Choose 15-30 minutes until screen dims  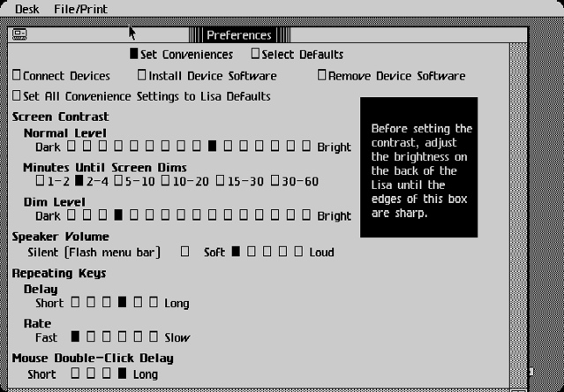220,180
